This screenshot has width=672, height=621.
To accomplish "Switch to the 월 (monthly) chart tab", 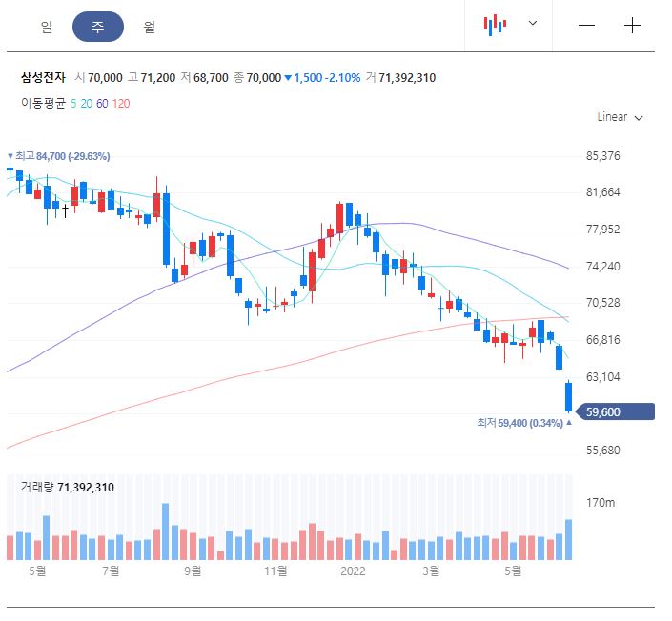I will 149,27.
